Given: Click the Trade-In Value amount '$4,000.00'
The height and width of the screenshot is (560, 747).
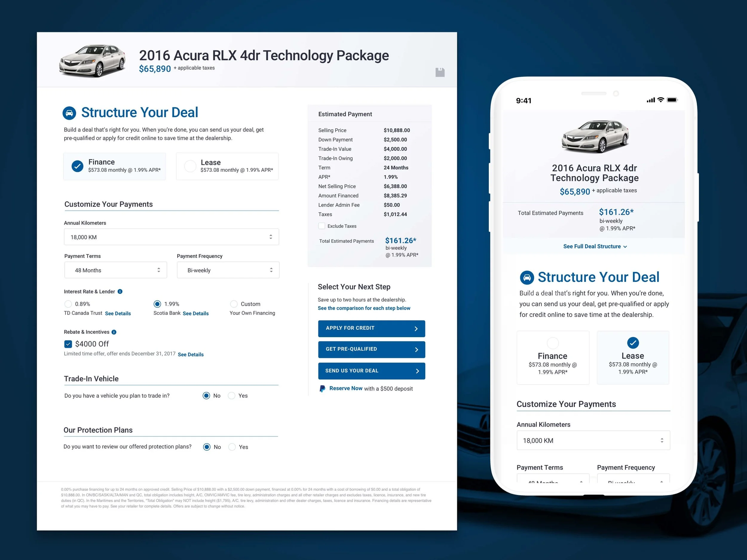Looking at the screenshot, I should [395, 149].
